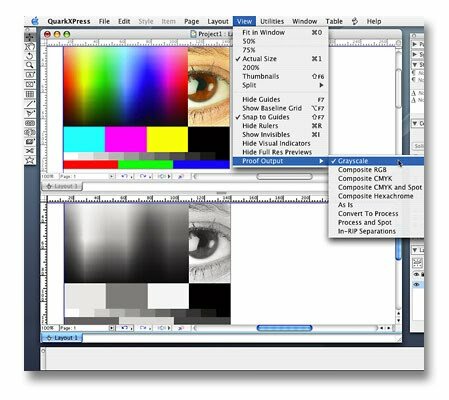Click the new layer icon in Layers palette
449x400 pixels.
(x=417, y=263)
